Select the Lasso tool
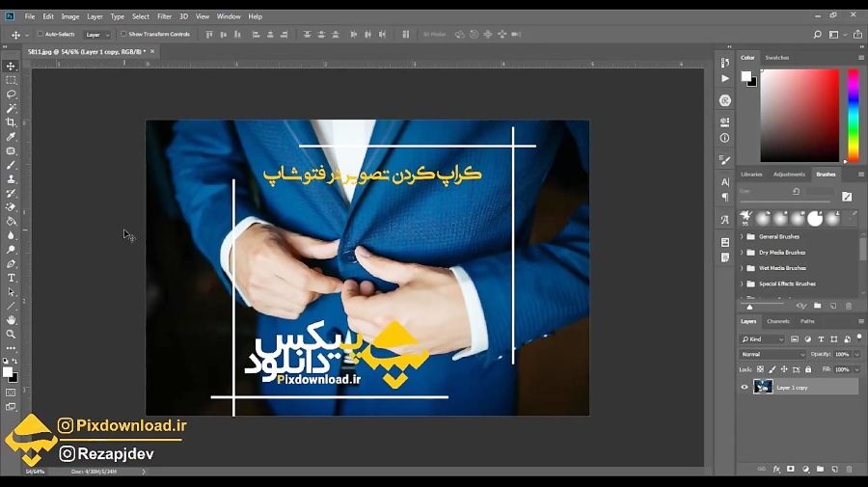 click(11, 95)
